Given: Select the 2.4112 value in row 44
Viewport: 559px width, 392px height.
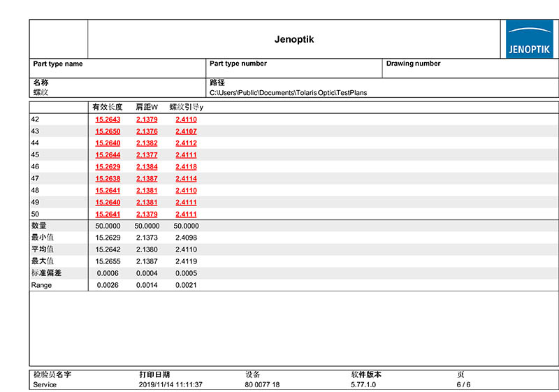Looking at the screenshot, I should 186,143.
